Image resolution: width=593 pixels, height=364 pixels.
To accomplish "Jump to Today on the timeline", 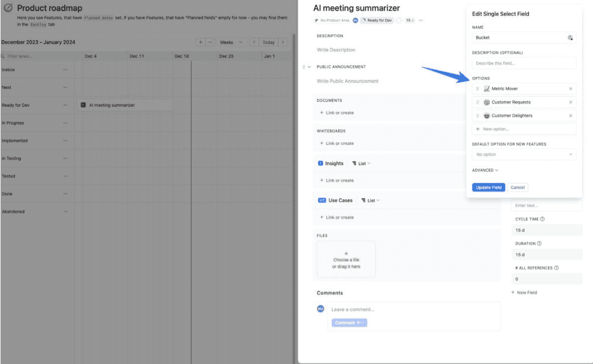I will pos(268,42).
